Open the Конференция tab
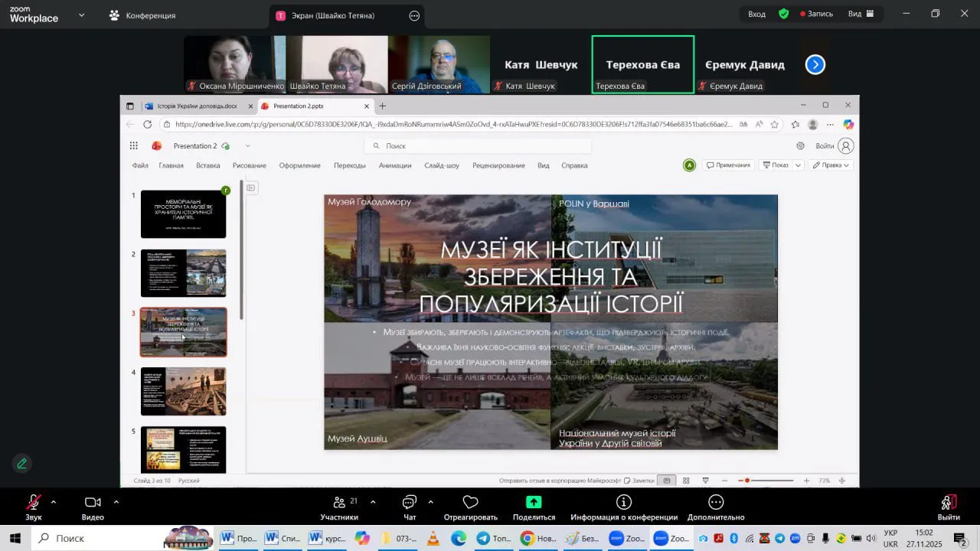 pyautogui.click(x=142, y=15)
